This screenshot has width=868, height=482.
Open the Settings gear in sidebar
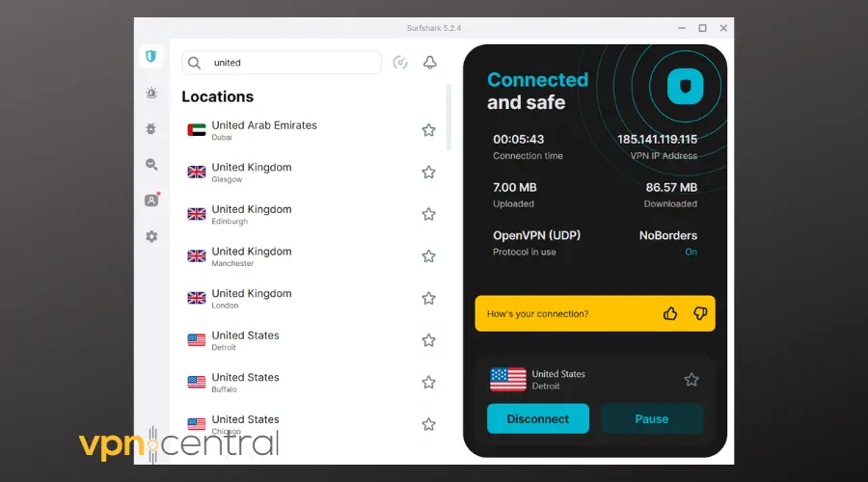[150, 236]
